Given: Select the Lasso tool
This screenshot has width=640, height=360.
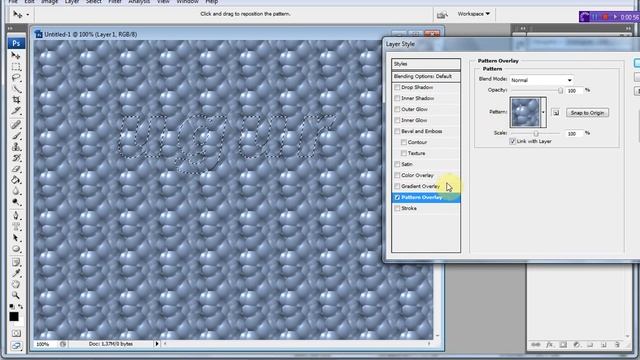Looking at the screenshot, I should (x=16, y=78).
